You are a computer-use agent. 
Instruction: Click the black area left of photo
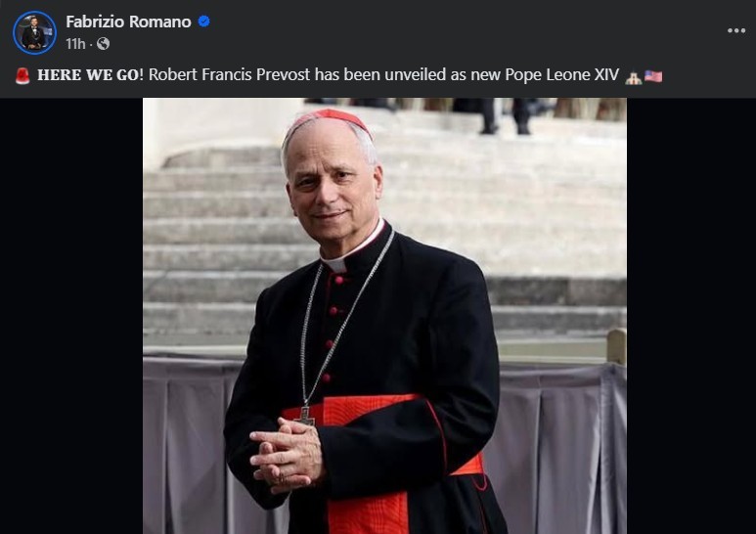(x=70, y=315)
